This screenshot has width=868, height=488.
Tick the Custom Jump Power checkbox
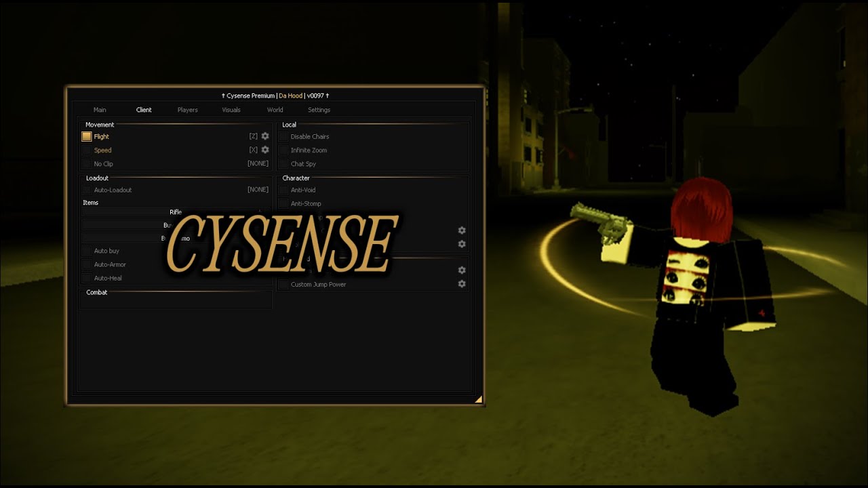(x=283, y=284)
